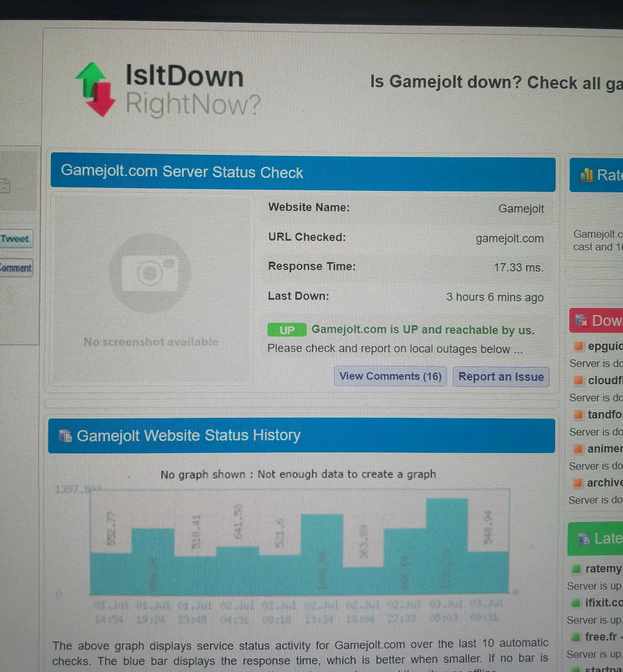Click the tallest bar in response graph
Screen dimensions: 623x672
(x=446, y=546)
